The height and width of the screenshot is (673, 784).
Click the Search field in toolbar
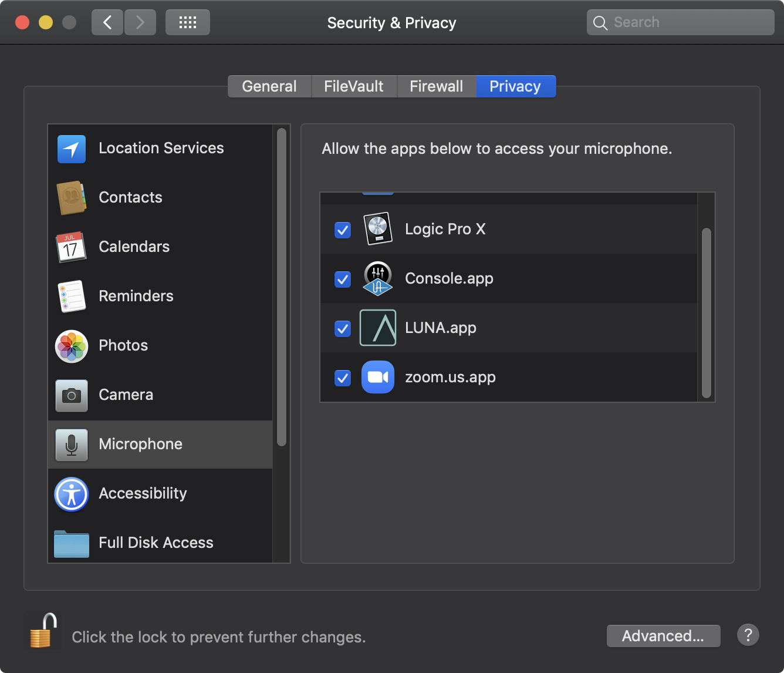(x=681, y=22)
